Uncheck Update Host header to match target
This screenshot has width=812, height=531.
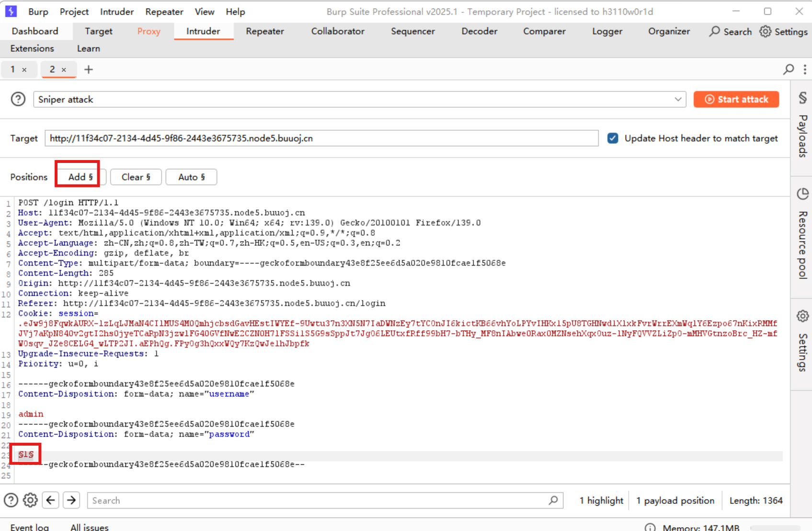(x=613, y=138)
